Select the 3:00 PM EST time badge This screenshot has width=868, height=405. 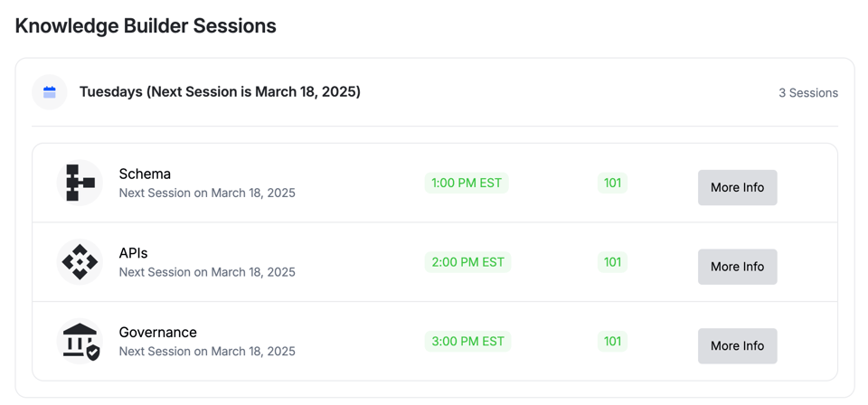point(467,342)
